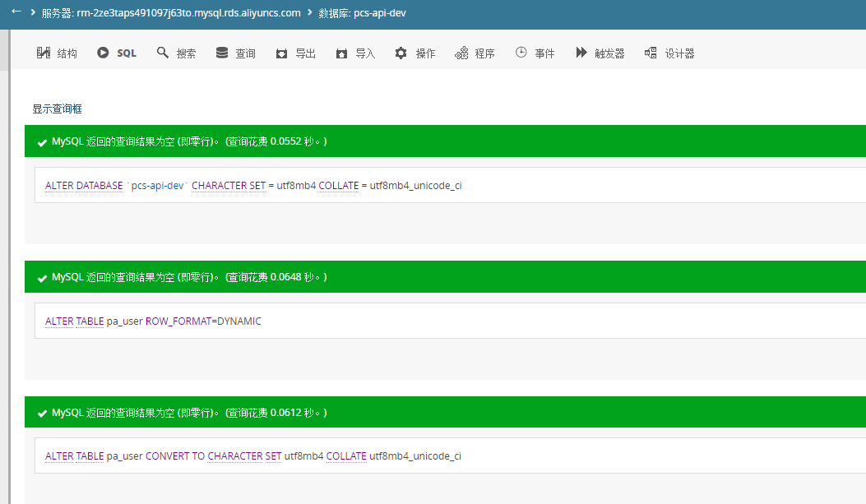
Task: Open the 结构 tab
Action: (x=57, y=53)
